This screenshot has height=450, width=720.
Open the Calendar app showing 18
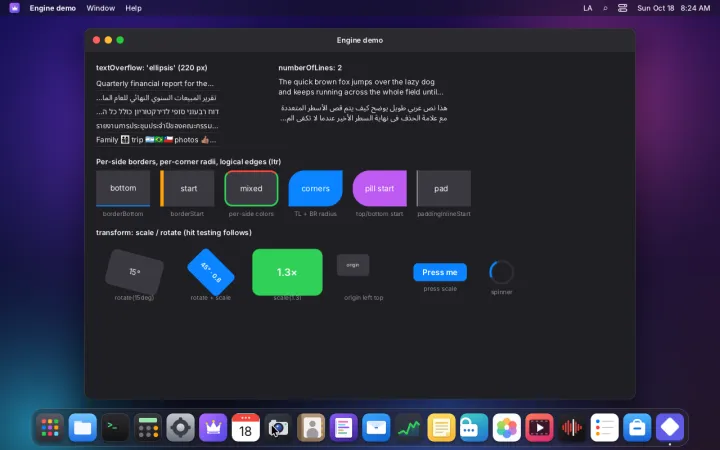point(246,428)
